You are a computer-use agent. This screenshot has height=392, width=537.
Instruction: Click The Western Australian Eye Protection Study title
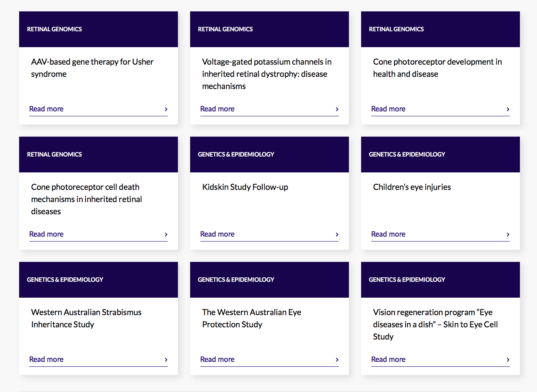tap(252, 318)
